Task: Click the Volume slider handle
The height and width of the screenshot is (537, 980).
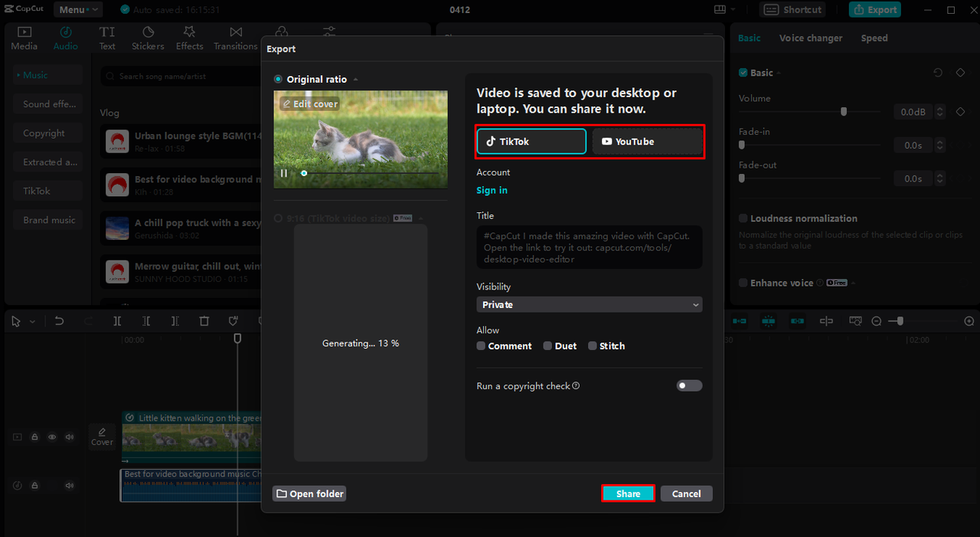Action: tap(844, 112)
